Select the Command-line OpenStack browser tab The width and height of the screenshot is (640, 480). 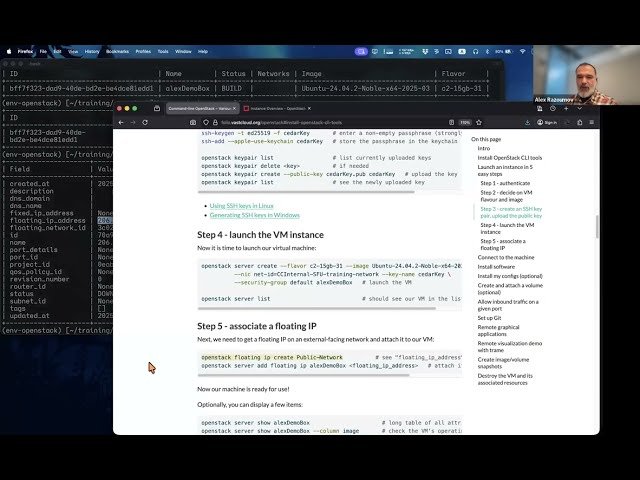click(200, 107)
